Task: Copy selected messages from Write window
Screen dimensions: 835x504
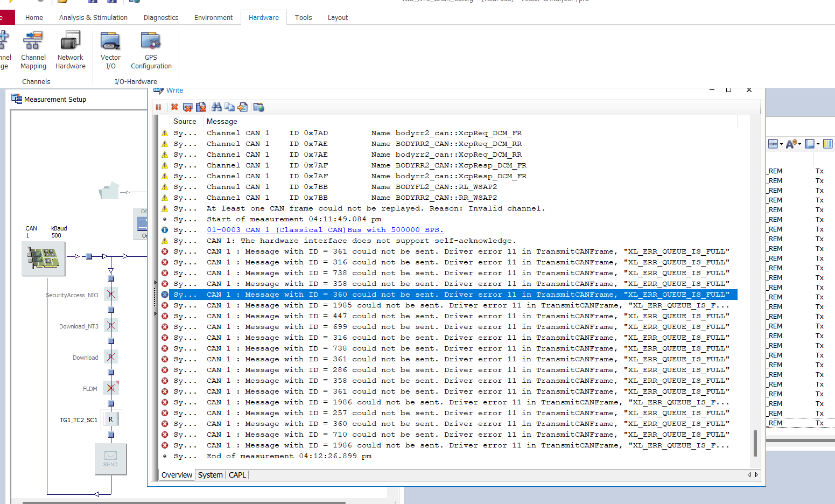Action: click(229, 107)
